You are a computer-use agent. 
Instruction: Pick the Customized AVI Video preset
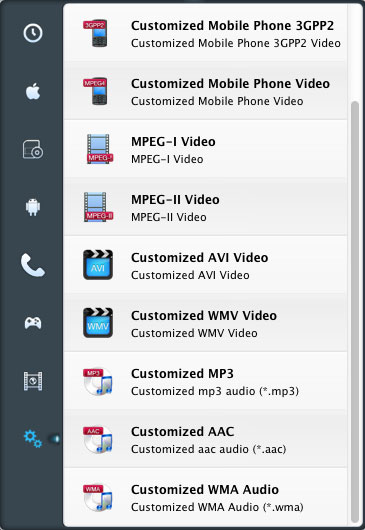click(x=205, y=265)
